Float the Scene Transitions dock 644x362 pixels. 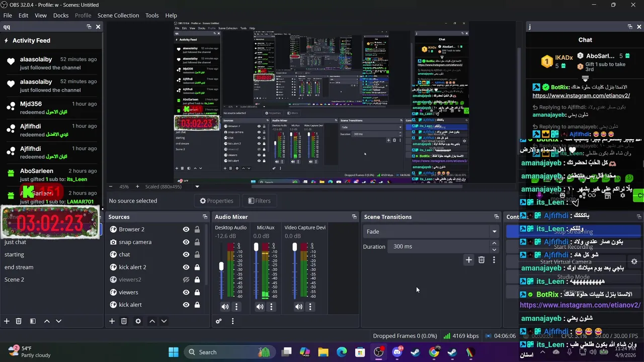[x=497, y=217]
